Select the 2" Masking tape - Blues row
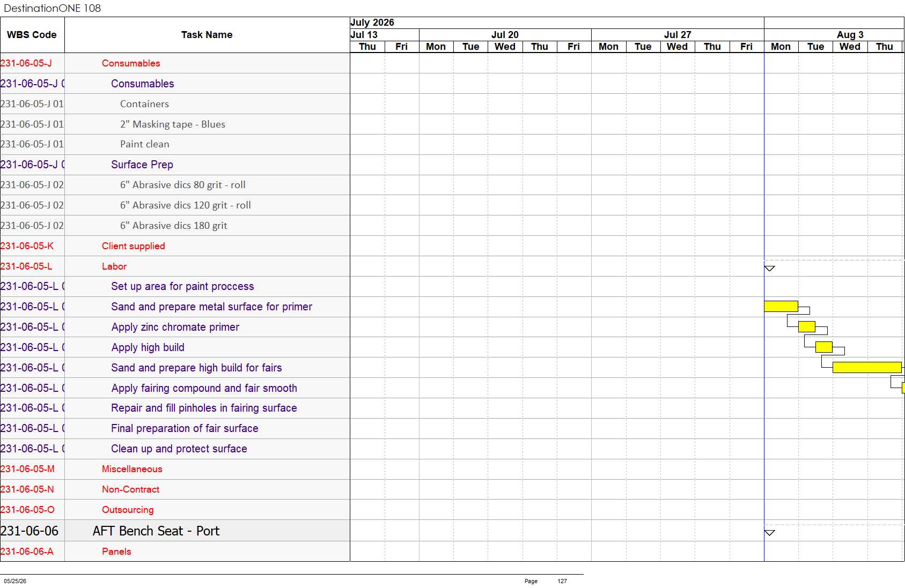The height and width of the screenshot is (588, 905). pyautogui.click(x=175, y=124)
